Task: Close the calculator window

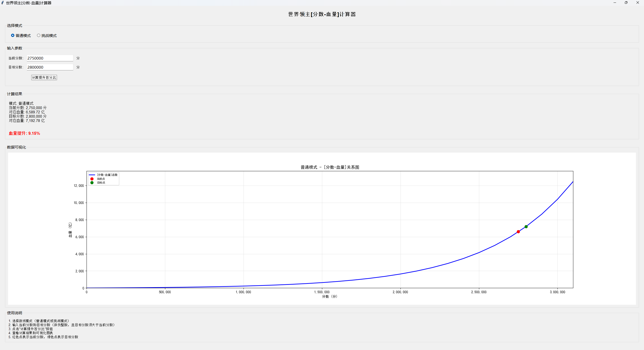Action: coord(638,3)
